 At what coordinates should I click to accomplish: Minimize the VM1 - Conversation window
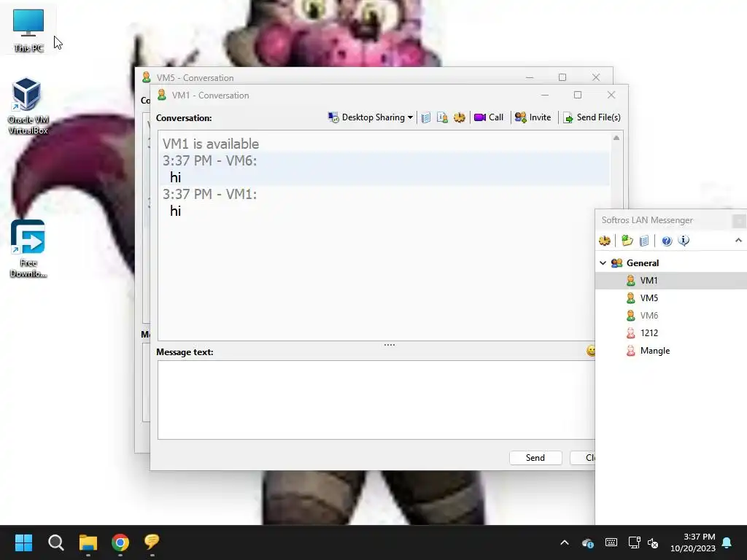click(545, 96)
